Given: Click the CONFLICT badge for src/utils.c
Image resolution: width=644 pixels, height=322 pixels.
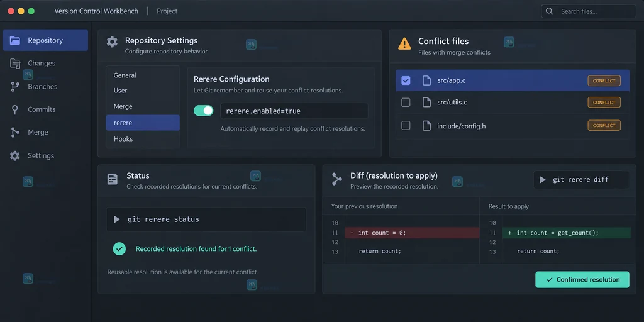Looking at the screenshot, I should 604,103.
